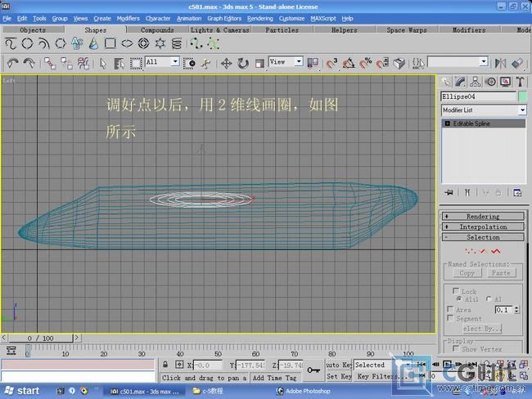
Task: Activate Select and Move tool
Action: pyautogui.click(x=226, y=64)
